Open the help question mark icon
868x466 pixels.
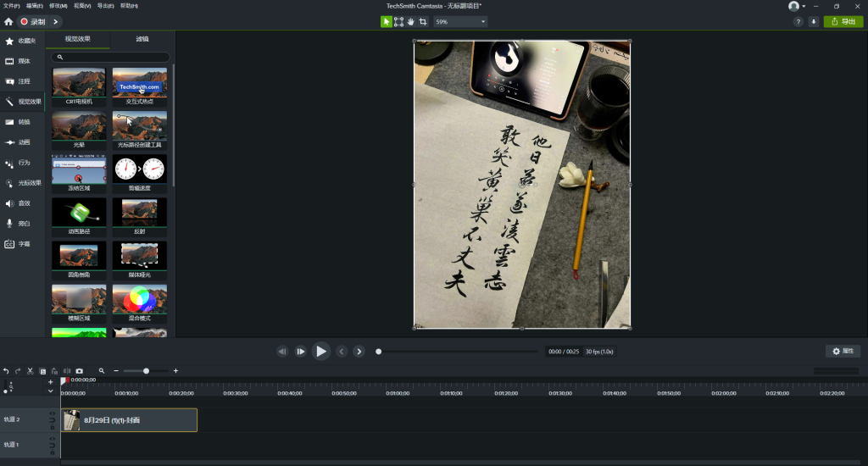click(x=798, y=21)
